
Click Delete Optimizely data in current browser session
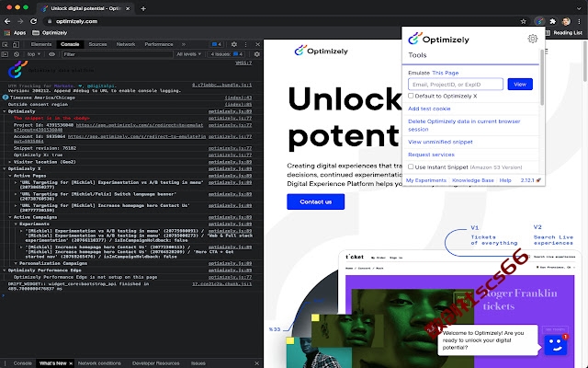click(464, 125)
